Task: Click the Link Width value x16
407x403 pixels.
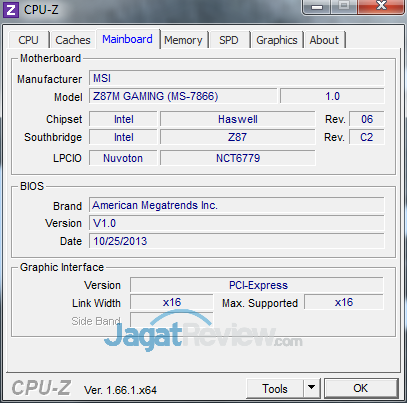Action: coord(172,303)
